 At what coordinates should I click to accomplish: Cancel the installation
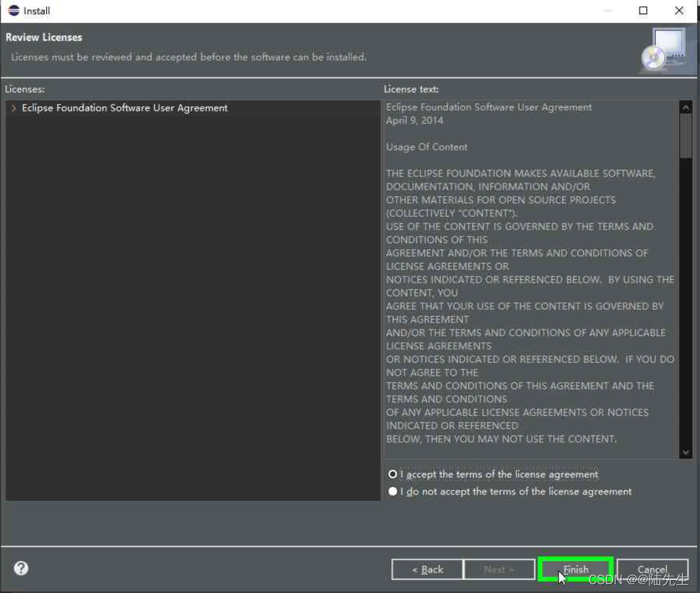tap(652, 569)
